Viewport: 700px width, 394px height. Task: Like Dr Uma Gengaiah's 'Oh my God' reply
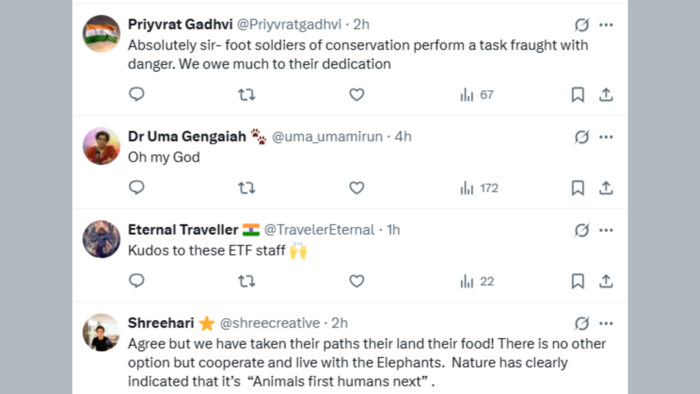(357, 188)
